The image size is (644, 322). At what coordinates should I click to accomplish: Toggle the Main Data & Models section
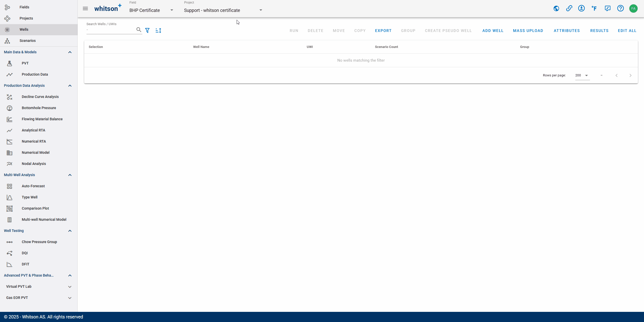69,52
